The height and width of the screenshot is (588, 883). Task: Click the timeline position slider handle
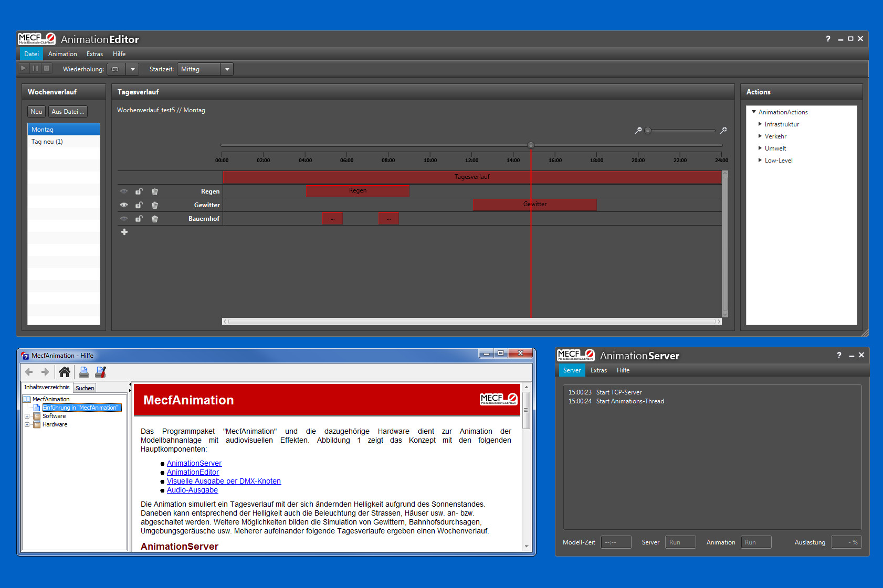(x=531, y=145)
